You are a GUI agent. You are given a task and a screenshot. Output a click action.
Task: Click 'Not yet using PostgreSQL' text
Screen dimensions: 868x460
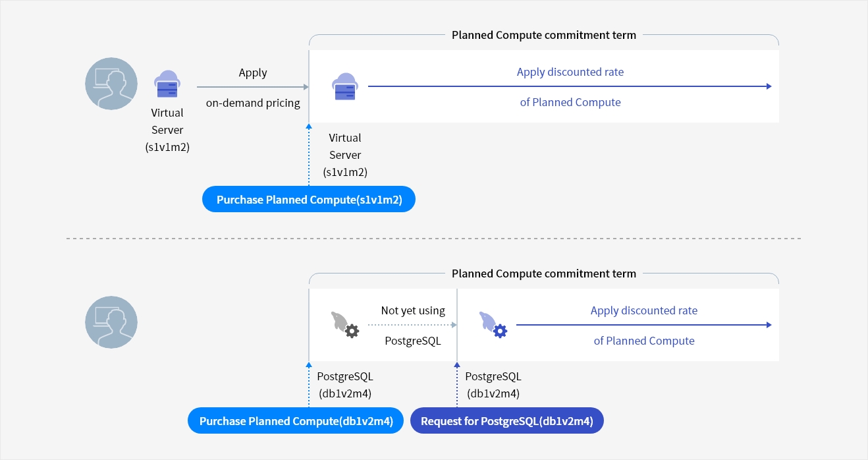coord(412,326)
